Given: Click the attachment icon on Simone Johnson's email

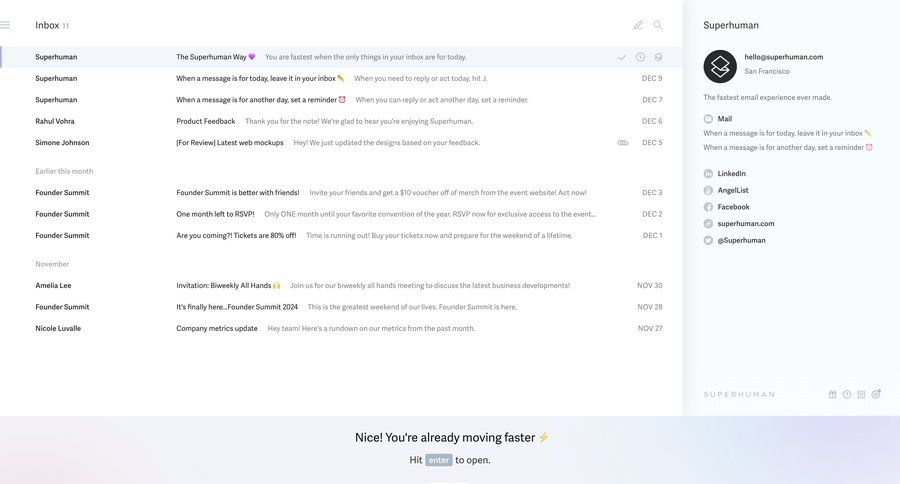Looking at the screenshot, I should tap(623, 143).
